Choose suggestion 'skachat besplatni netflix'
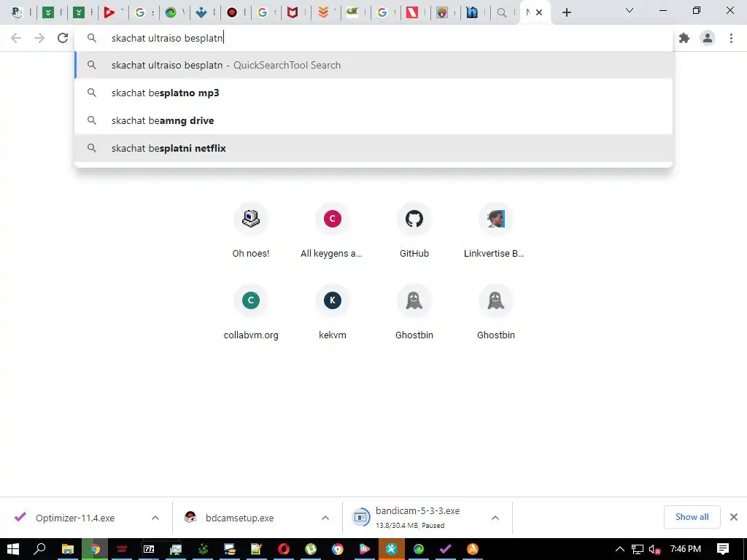 click(x=373, y=148)
